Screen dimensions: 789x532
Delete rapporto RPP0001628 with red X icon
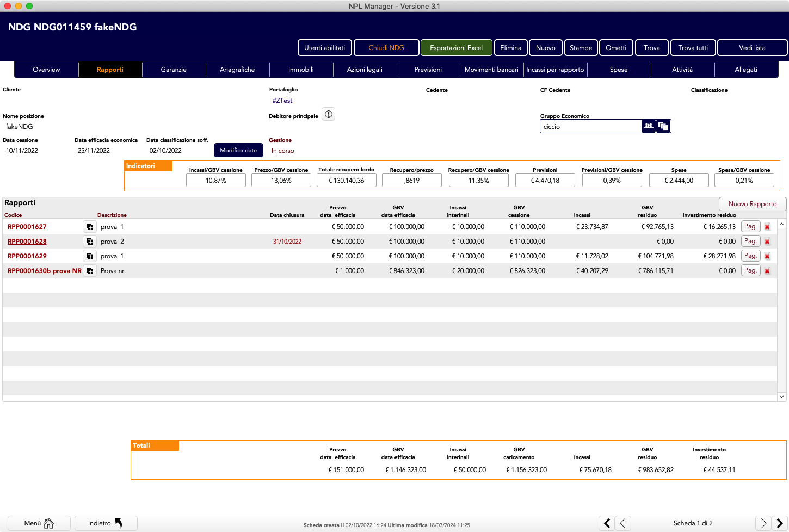[767, 242]
